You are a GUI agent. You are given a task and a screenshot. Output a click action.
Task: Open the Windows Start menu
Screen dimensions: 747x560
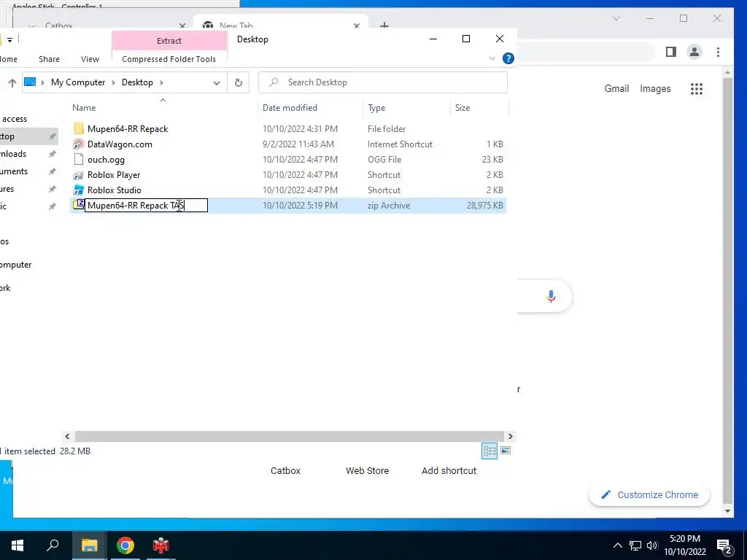coord(18,545)
